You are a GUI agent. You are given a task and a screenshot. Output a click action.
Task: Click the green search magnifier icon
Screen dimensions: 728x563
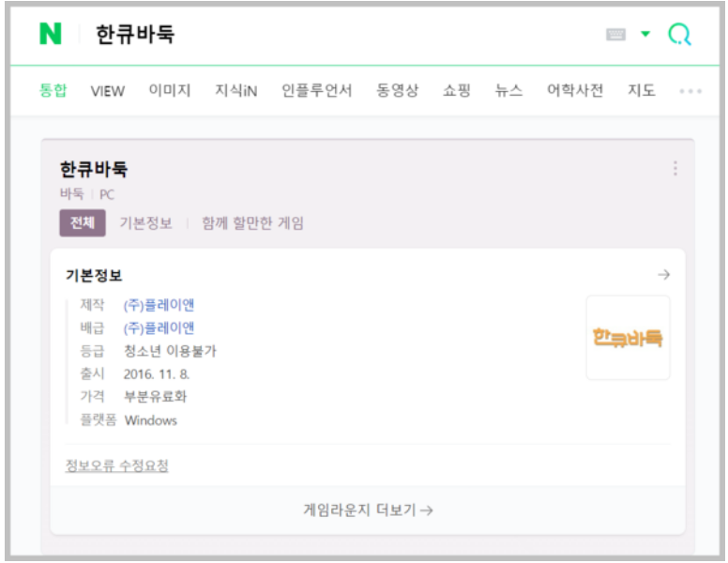click(679, 35)
